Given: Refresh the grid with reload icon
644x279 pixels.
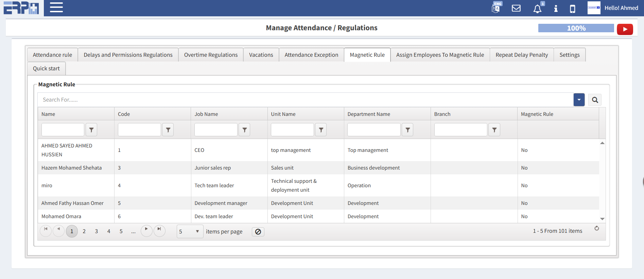Looking at the screenshot, I should [596, 228].
